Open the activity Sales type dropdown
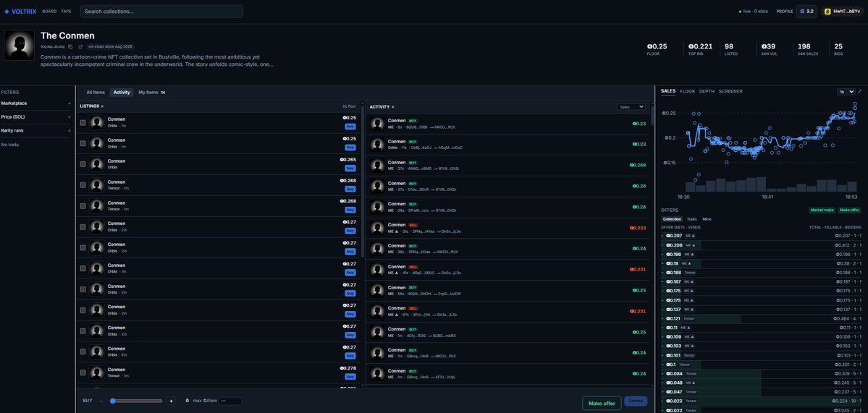 (631, 107)
